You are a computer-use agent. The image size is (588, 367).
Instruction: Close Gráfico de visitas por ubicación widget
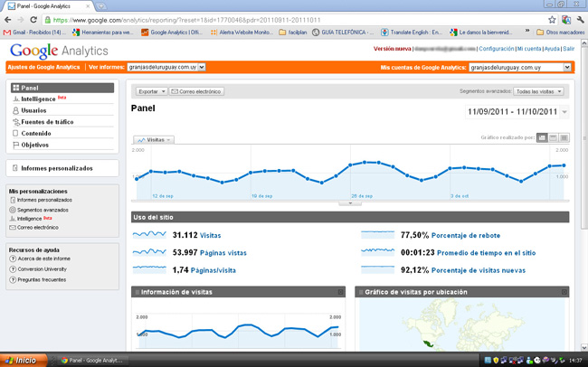pos(564,292)
